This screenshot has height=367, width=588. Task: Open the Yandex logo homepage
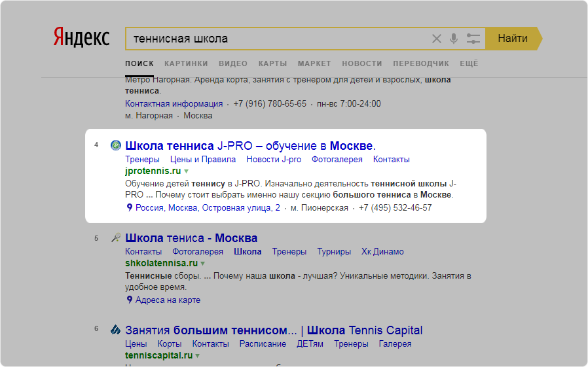(x=81, y=37)
